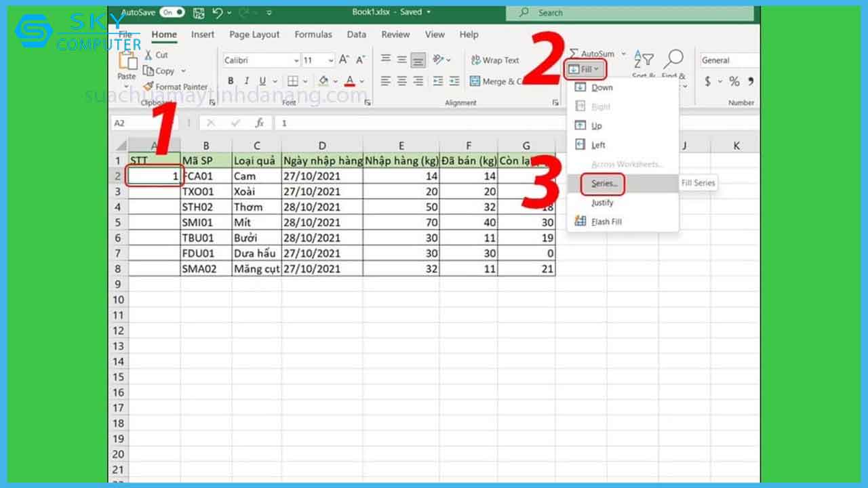
Task: Open the Font dialog launcher
Action: pos(367,102)
